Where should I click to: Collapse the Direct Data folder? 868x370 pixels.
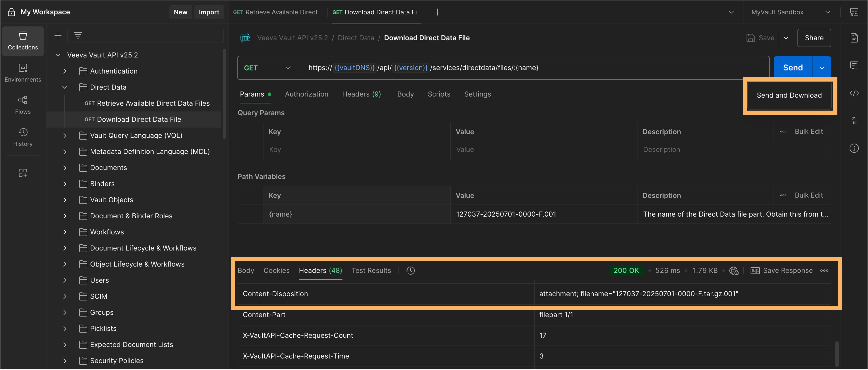[65, 87]
